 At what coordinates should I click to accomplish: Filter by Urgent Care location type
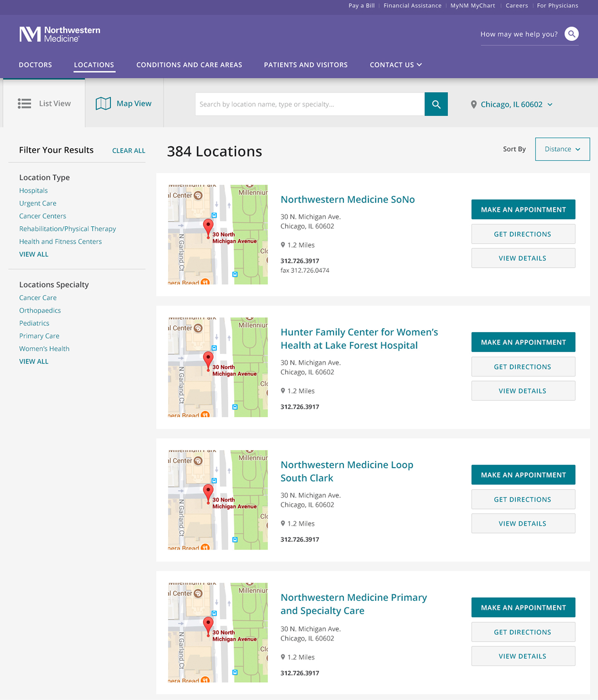click(x=38, y=203)
